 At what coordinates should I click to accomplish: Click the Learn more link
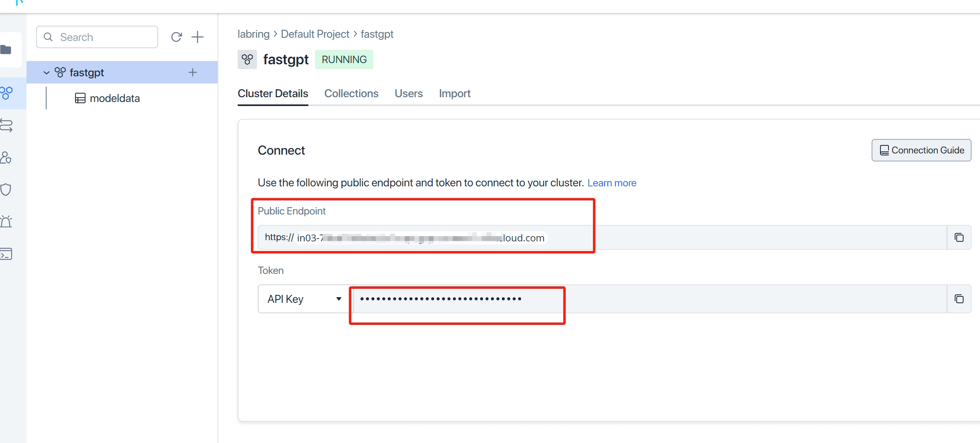click(x=612, y=183)
